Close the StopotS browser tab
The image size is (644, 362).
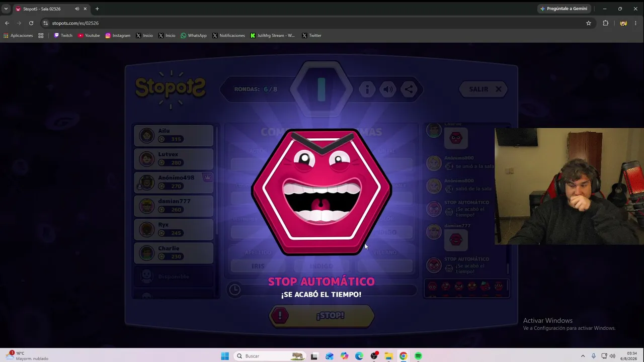tap(85, 9)
